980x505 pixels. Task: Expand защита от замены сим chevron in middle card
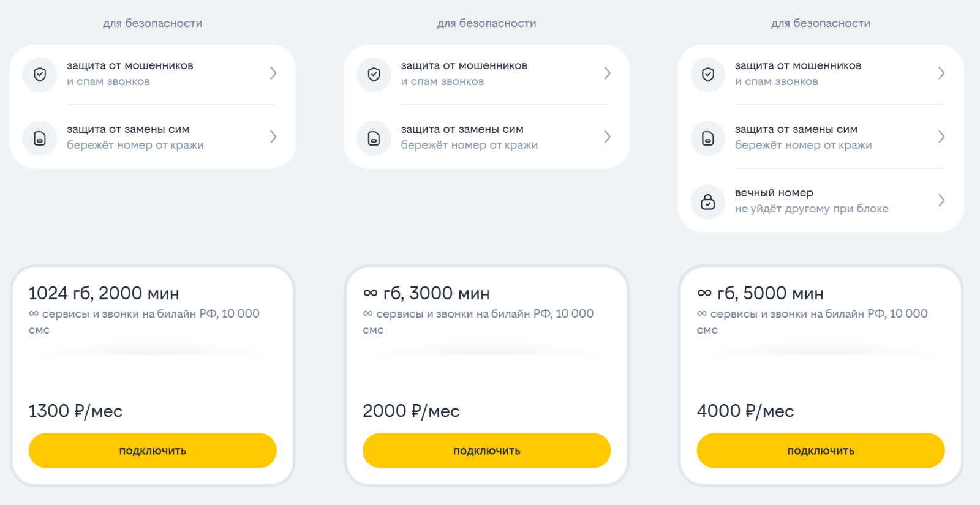[607, 137]
